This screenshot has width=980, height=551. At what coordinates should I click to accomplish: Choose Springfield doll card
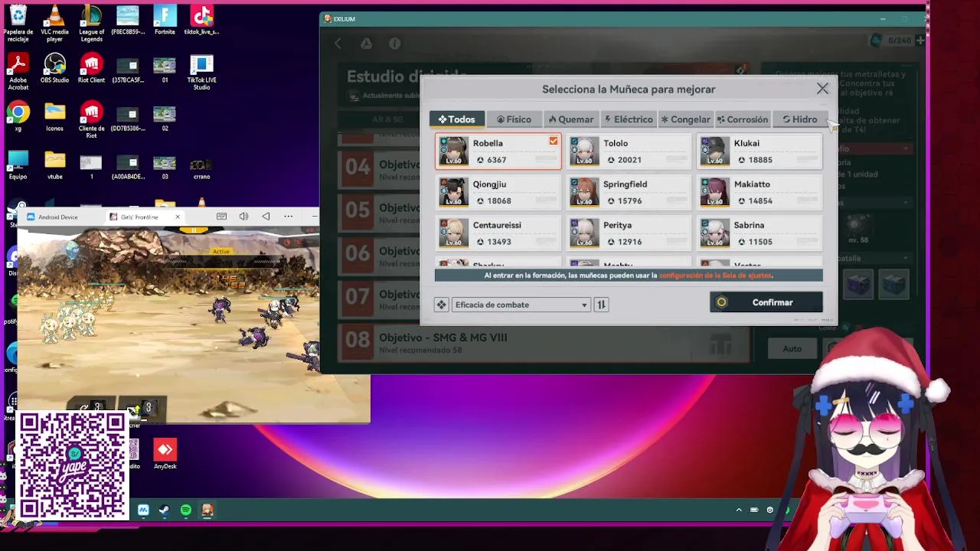pyautogui.click(x=629, y=192)
